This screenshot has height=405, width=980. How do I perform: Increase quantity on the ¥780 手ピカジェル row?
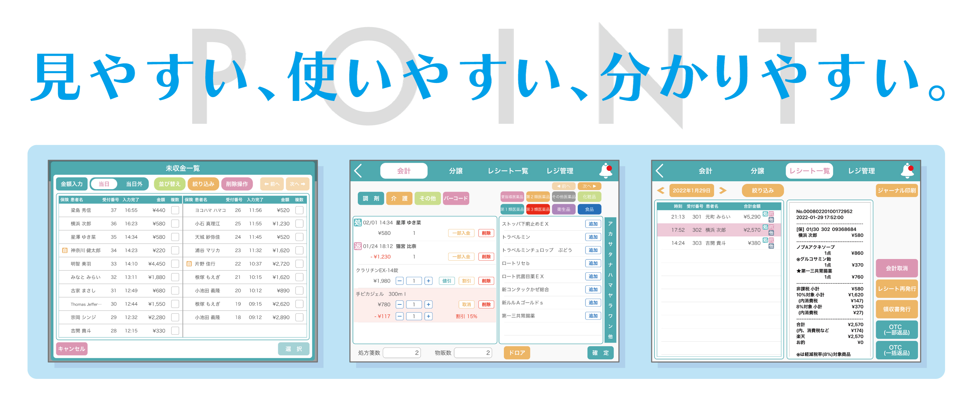tap(428, 304)
